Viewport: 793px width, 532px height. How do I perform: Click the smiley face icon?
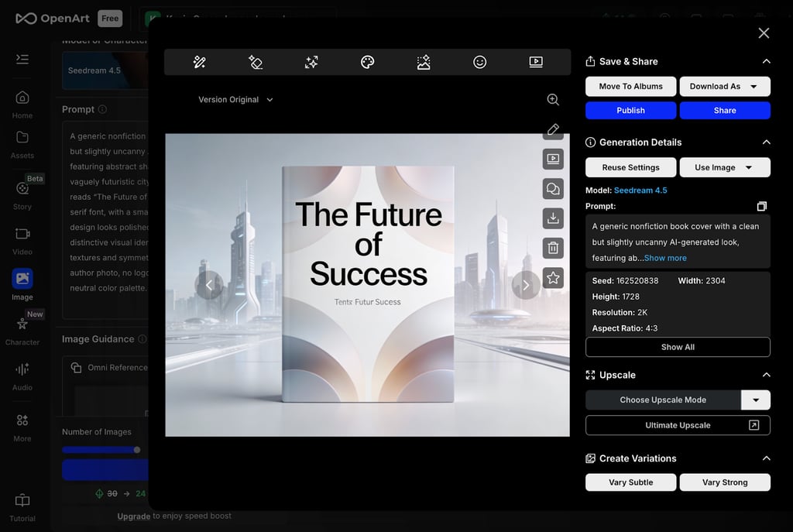pos(480,62)
